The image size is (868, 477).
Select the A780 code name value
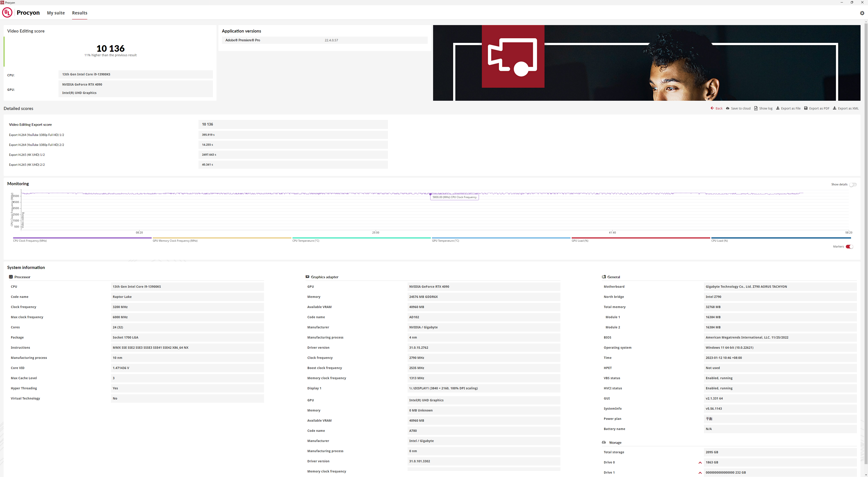[484, 431]
